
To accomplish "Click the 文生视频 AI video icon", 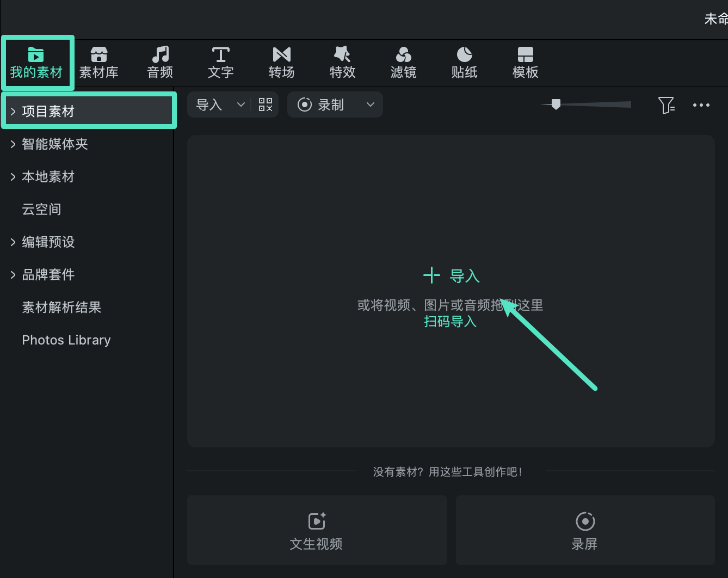I will tap(317, 521).
